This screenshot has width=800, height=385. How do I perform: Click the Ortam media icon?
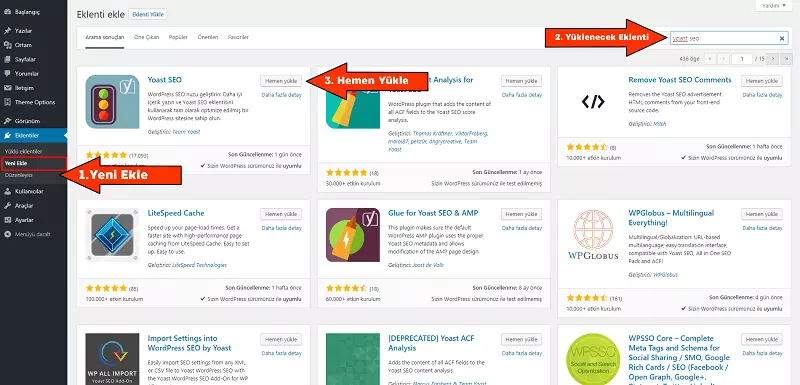point(7,45)
